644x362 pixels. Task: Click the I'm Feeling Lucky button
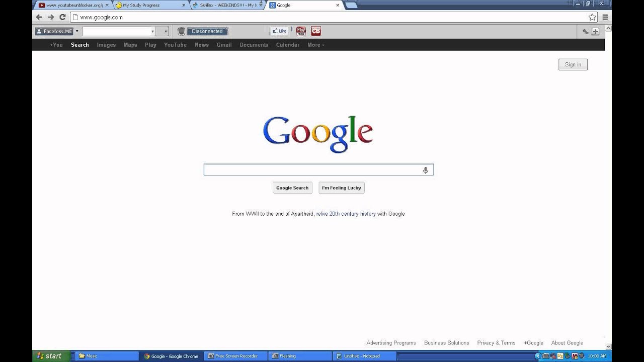[342, 188]
